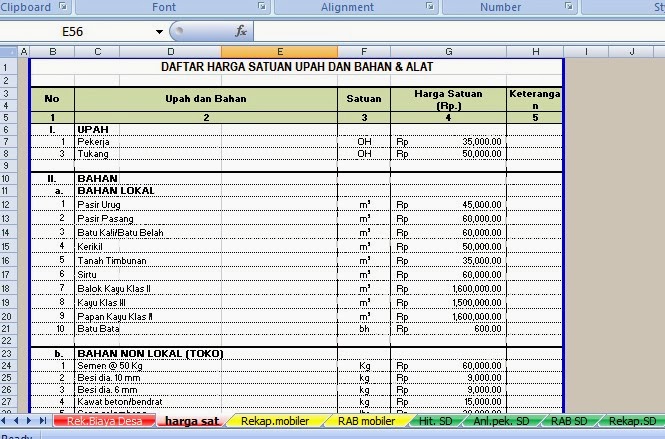Go to next sheet tab arrow
Image resolution: width=665 pixels, height=439 pixels.
pos(28,421)
